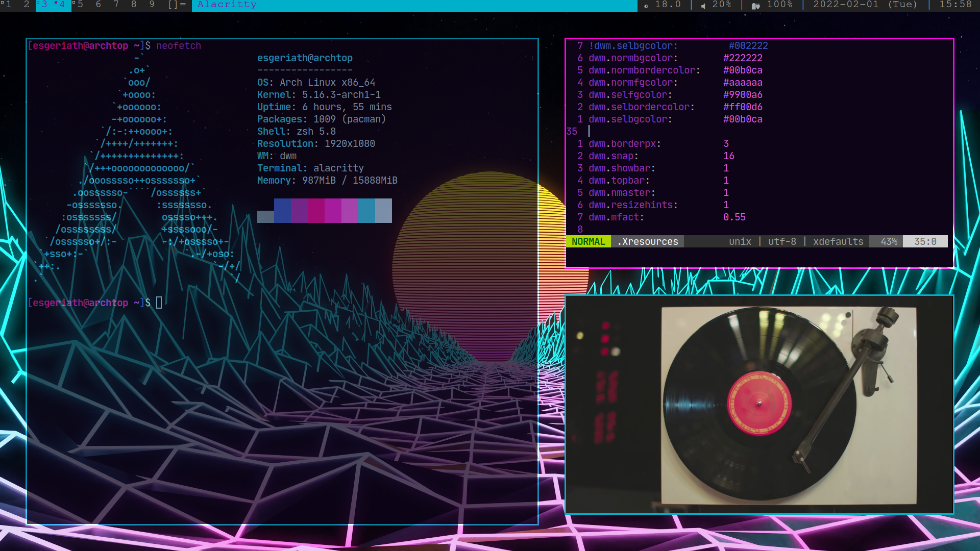Click the magenta color block in neofetch palette
Viewport: 980px width, 551px height.
pos(333,211)
